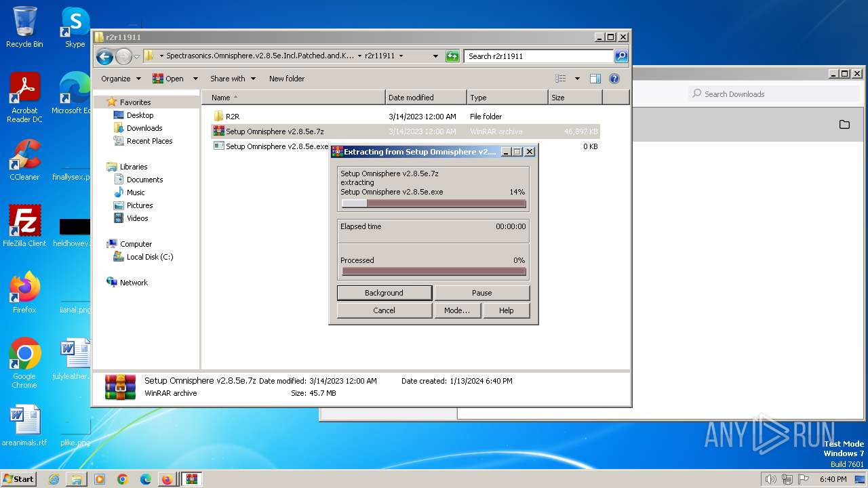
Task: Expand the Open dropdown arrow
Action: click(x=195, y=79)
